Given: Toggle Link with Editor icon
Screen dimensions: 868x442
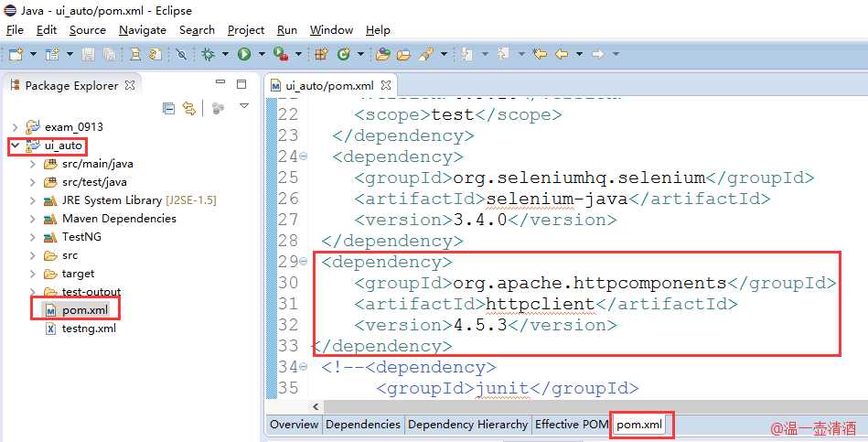Looking at the screenshot, I should click(190, 108).
